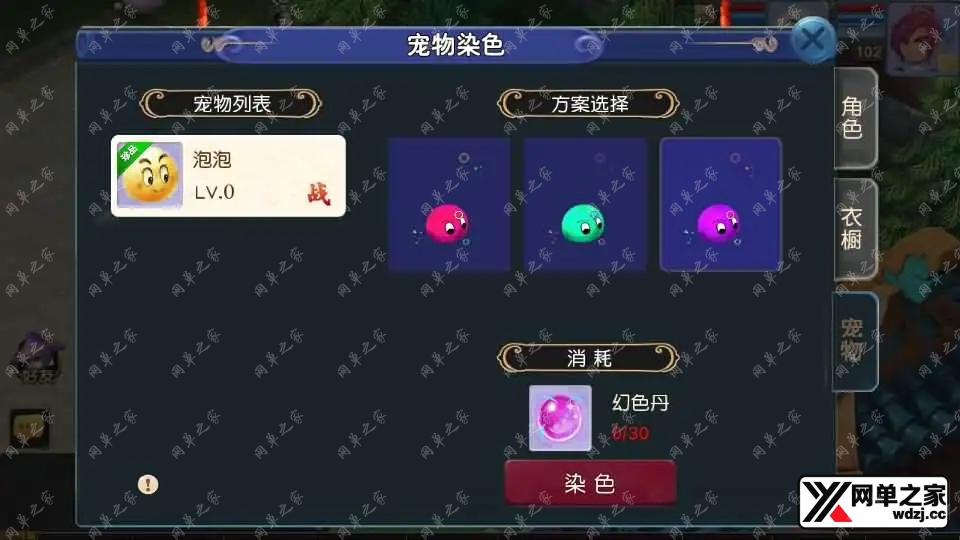Switch to the 宠物 tab

(855, 342)
